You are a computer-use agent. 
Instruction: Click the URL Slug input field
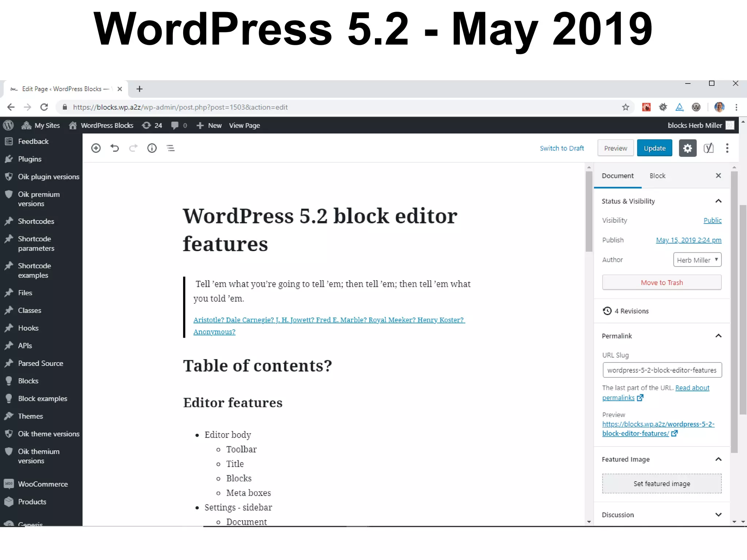[x=662, y=370]
